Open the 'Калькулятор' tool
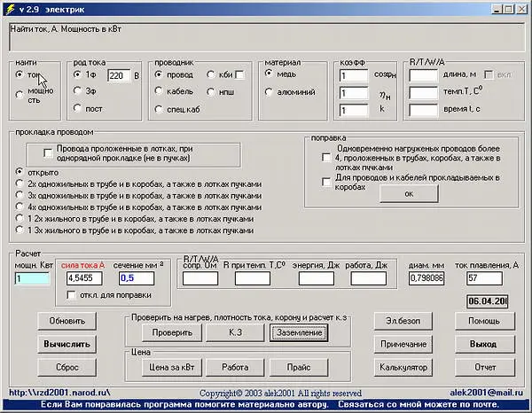Screen dimensions: 532x413 [x=403, y=366]
